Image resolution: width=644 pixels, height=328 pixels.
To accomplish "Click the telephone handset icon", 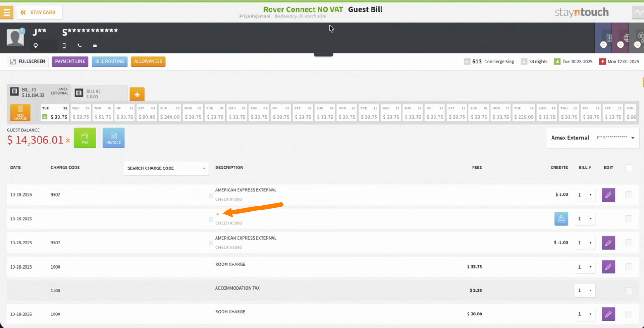I will tap(79, 46).
